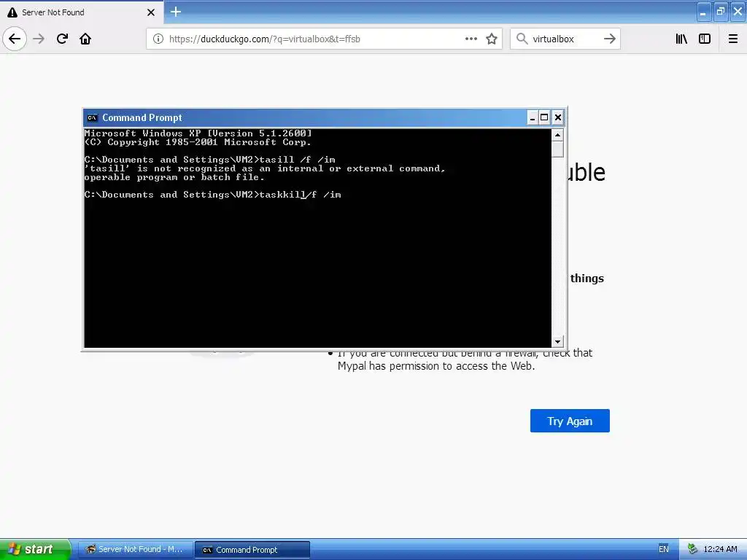Click Command Prompt scrollbar up arrow
Screen dimensions: 747x560
pyautogui.click(x=557, y=135)
